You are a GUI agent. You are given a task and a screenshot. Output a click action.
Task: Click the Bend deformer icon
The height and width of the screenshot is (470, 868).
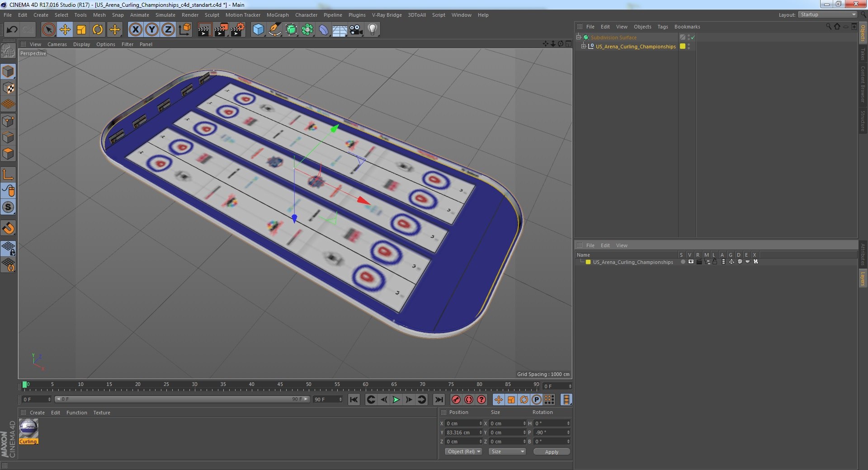click(x=324, y=30)
